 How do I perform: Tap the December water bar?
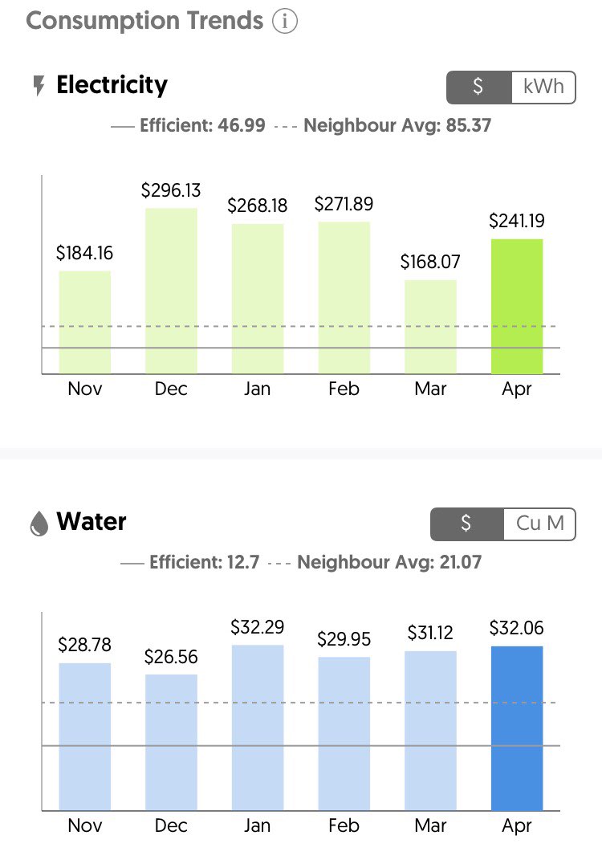point(171,742)
